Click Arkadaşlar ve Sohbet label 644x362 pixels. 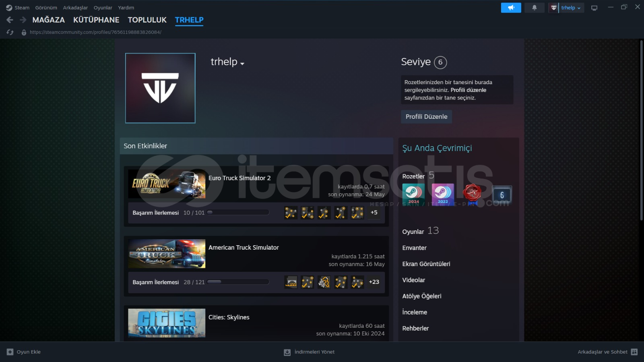pos(603,352)
